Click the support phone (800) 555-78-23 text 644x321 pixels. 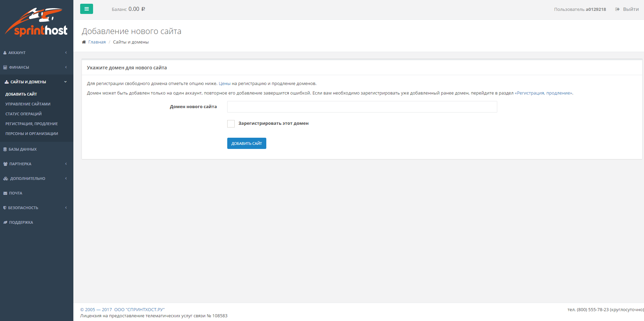(x=593, y=310)
